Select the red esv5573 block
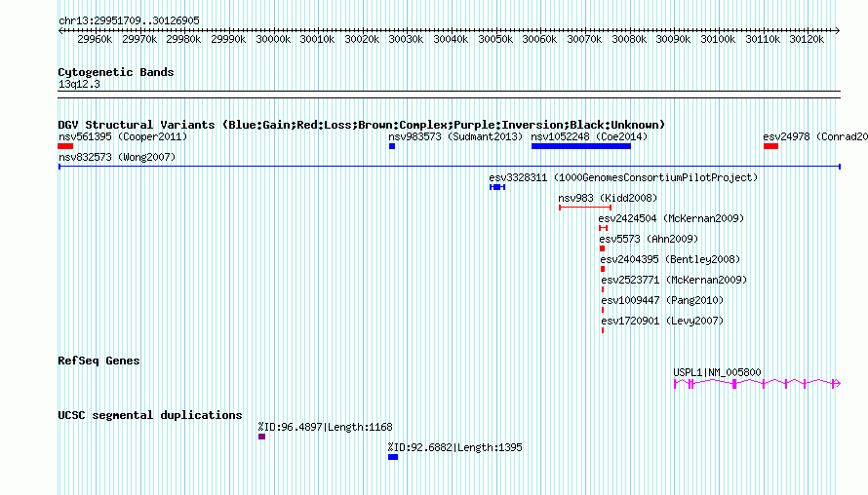This screenshot has height=495, width=868. click(x=603, y=248)
